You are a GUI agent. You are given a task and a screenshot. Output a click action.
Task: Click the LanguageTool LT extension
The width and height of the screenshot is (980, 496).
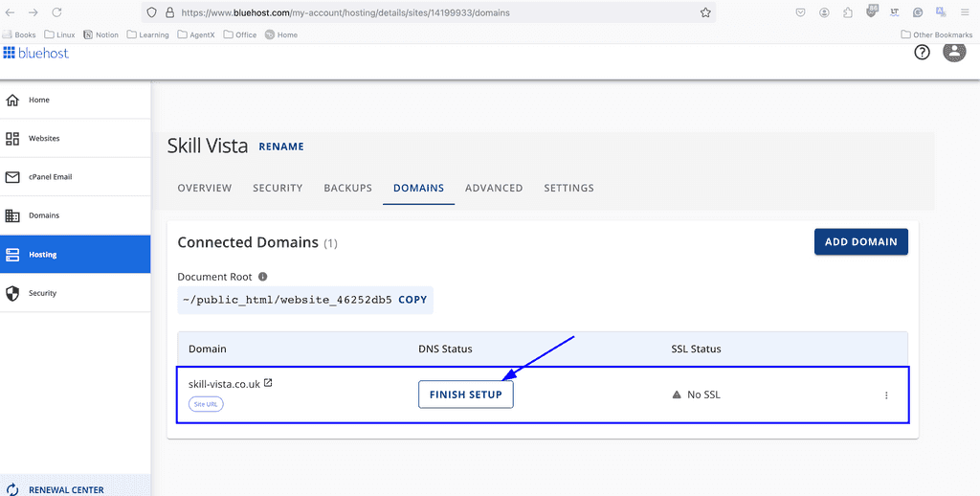pos(895,11)
